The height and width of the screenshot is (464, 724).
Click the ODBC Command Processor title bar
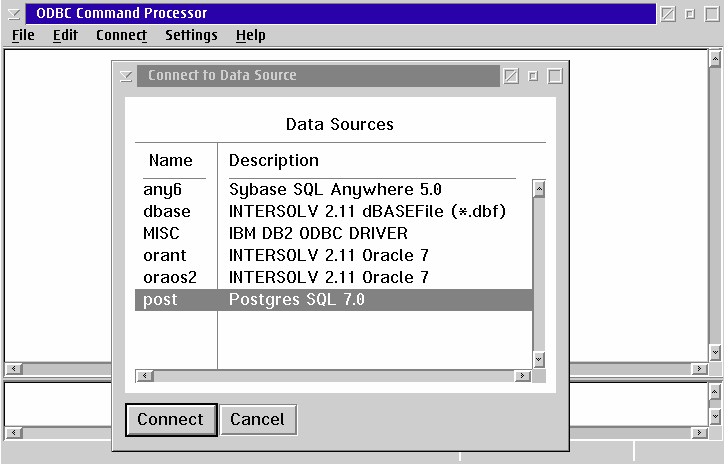[341, 14]
